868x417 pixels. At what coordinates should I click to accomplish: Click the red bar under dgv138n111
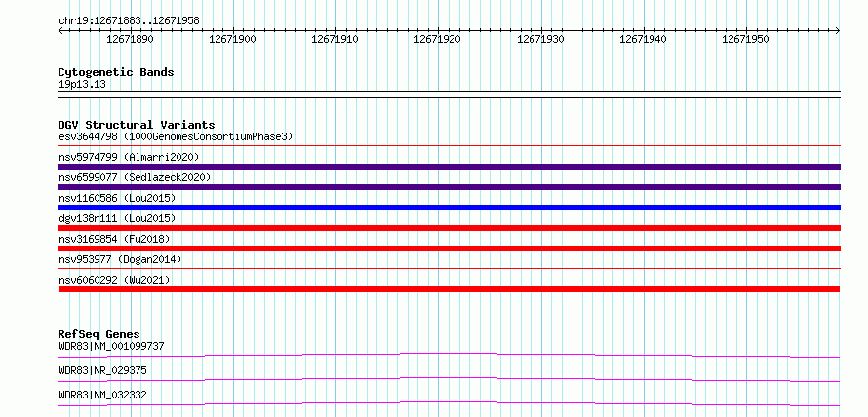point(449,228)
